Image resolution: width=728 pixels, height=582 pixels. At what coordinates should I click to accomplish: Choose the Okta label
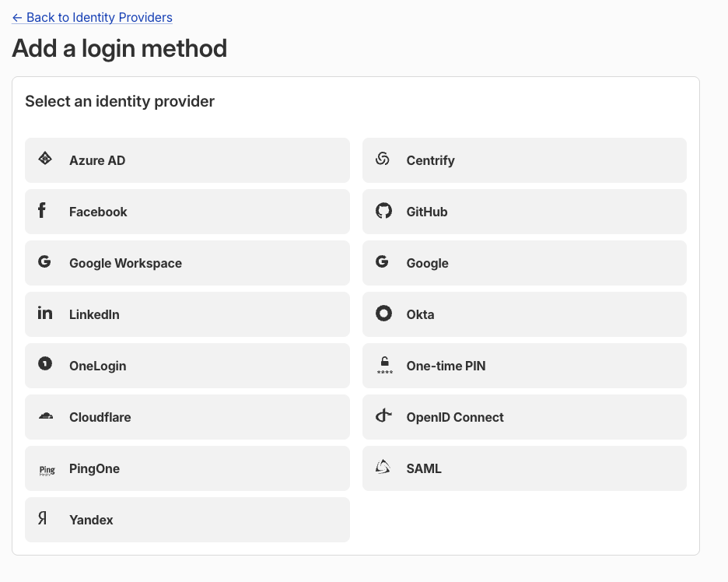(420, 314)
